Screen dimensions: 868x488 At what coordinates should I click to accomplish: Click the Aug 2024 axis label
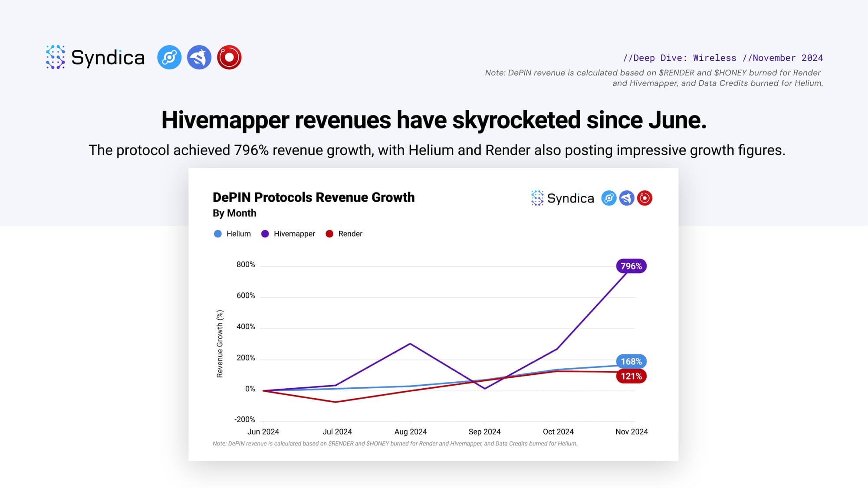tap(410, 432)
